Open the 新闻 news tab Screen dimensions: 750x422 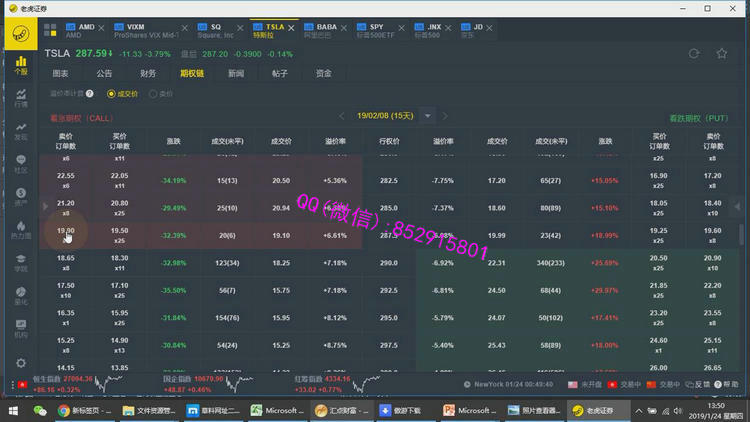tap(235, 73)
